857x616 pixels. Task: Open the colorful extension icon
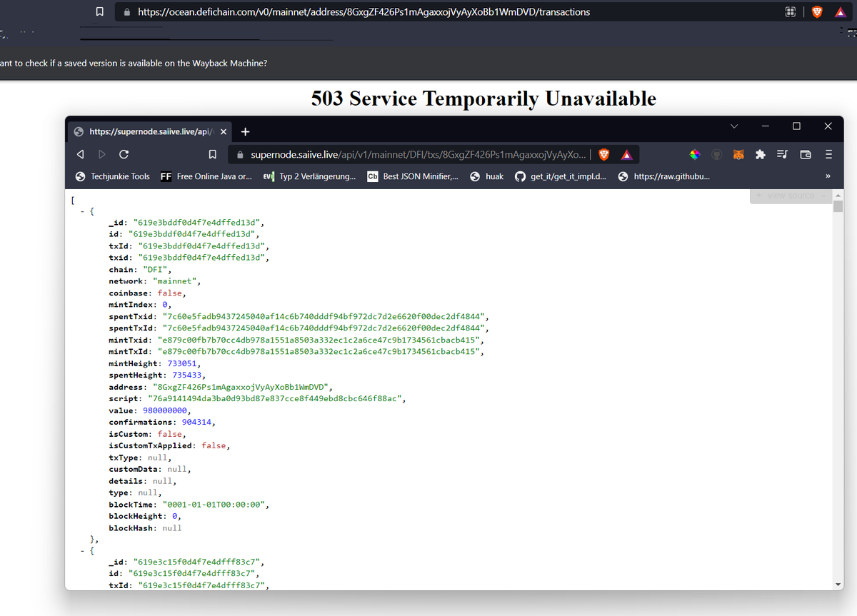tap(694, 154)
